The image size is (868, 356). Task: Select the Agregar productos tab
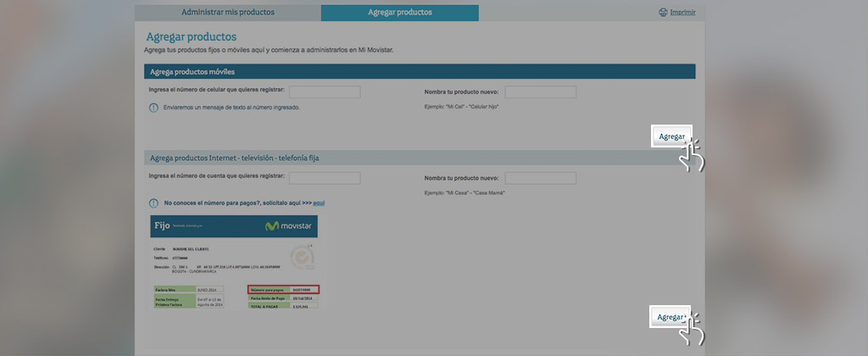click(x=400, y=13)
